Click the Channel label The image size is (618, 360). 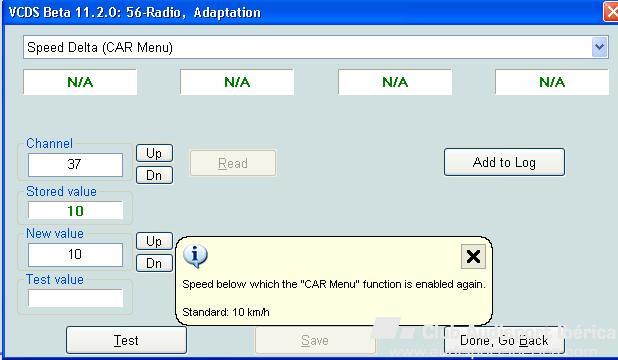(x=49, y=144)
